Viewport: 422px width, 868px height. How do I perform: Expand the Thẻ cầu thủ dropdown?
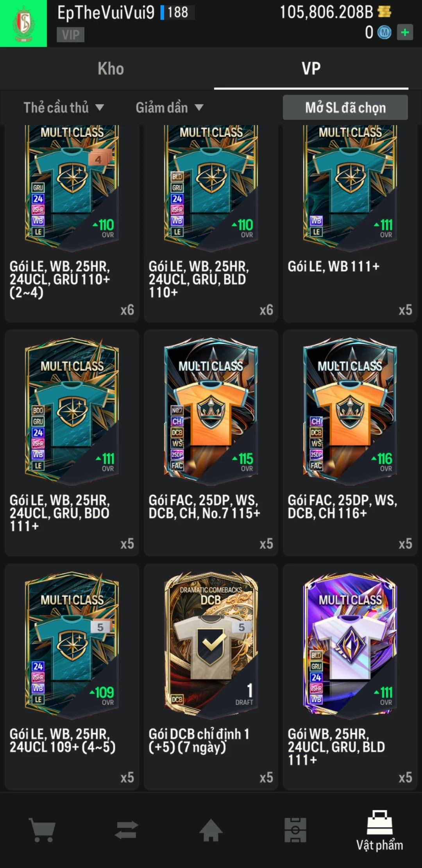(x=64, y=108)
